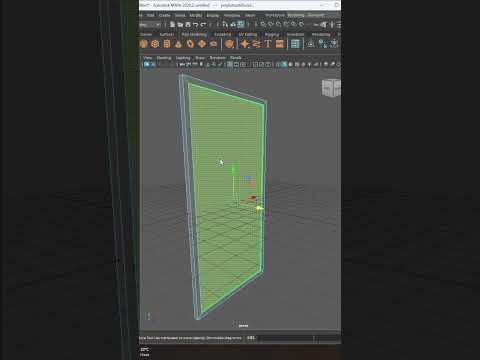Open the panel Renderer menu
Image resolution: width=480 pixels, height=360 pixels.
(x=217, y=58)
